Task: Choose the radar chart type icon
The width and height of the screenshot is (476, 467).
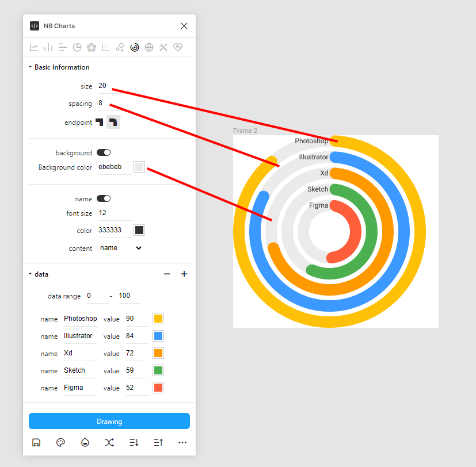Action: click(91, 47)
